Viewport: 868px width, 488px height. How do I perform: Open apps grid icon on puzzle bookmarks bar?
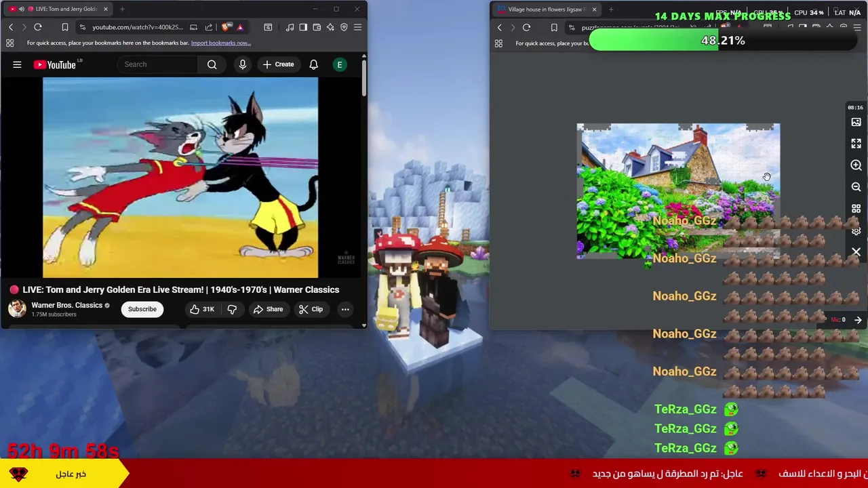(498, 43)
